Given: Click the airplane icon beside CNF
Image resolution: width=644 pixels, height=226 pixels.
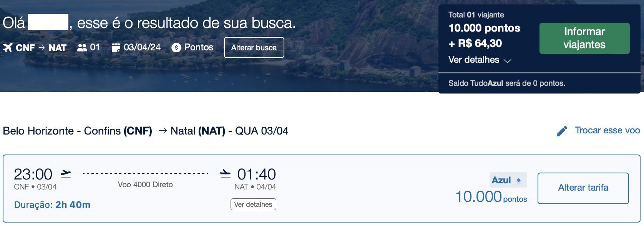Looking at the screenshot, I should point(8,48).
